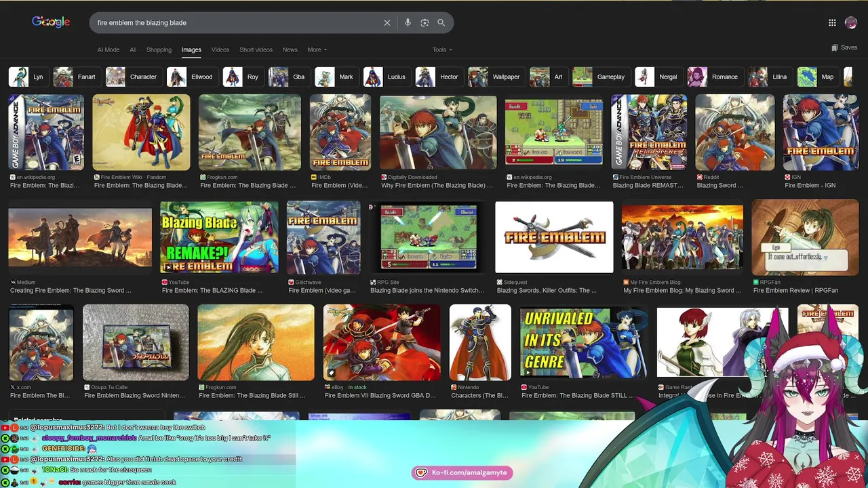Screen dimensions: 868x488
Task: Click x.com Fire Emblem The Bl... caption
Action: (40, 395)
